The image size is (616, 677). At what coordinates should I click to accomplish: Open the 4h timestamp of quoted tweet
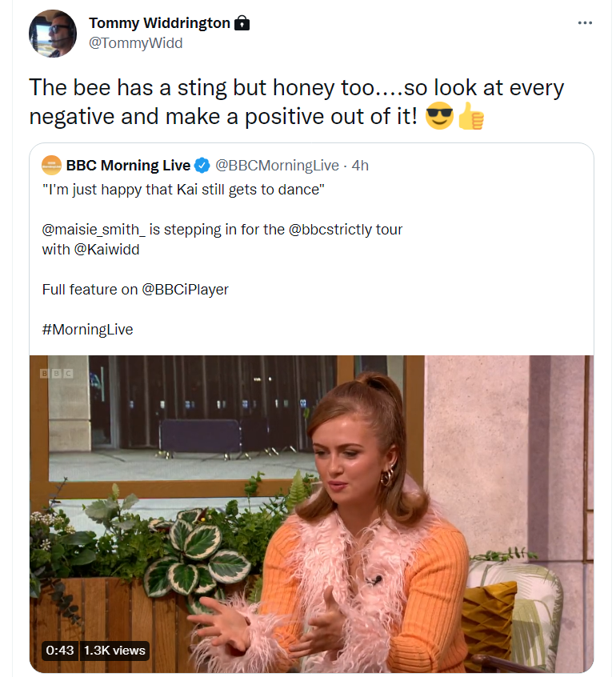[x=360, y=166]
